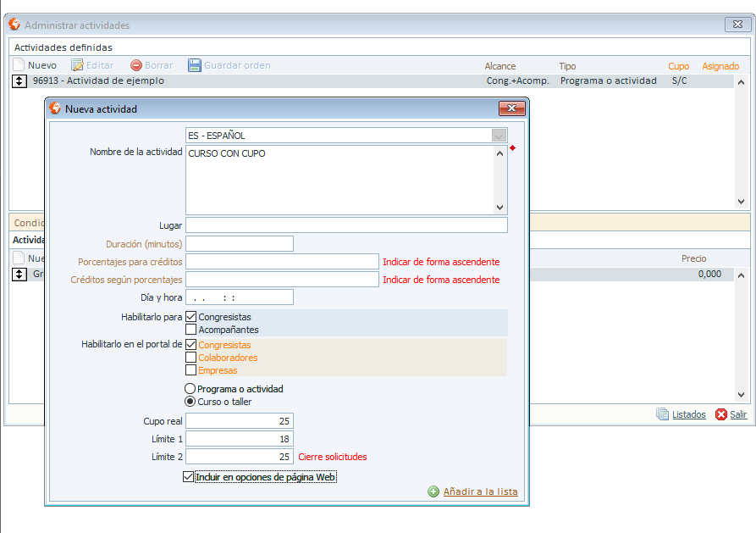Click the green plus Añadir icon

click(433, 491)
